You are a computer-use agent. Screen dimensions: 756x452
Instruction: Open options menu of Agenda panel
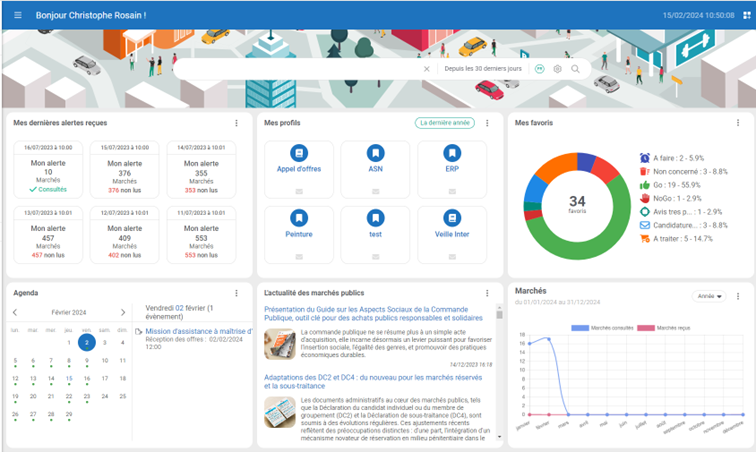click(236, 293)
